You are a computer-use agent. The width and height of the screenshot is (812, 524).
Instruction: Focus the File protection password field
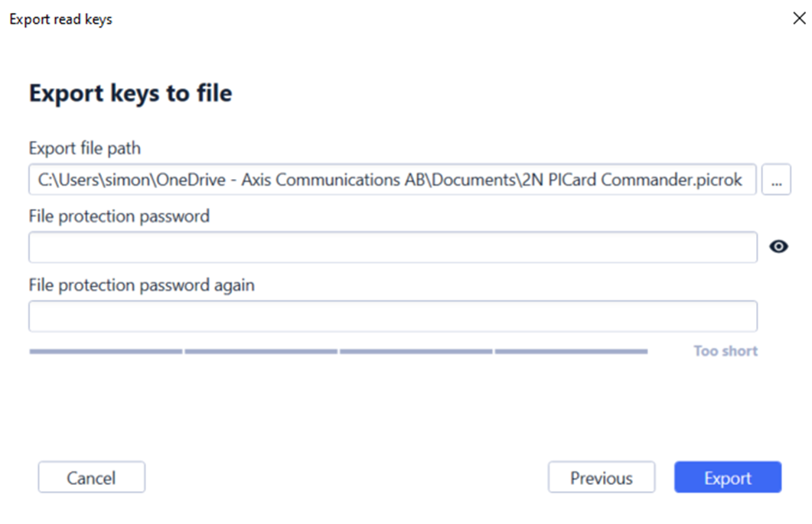click(x=393, y=247)
